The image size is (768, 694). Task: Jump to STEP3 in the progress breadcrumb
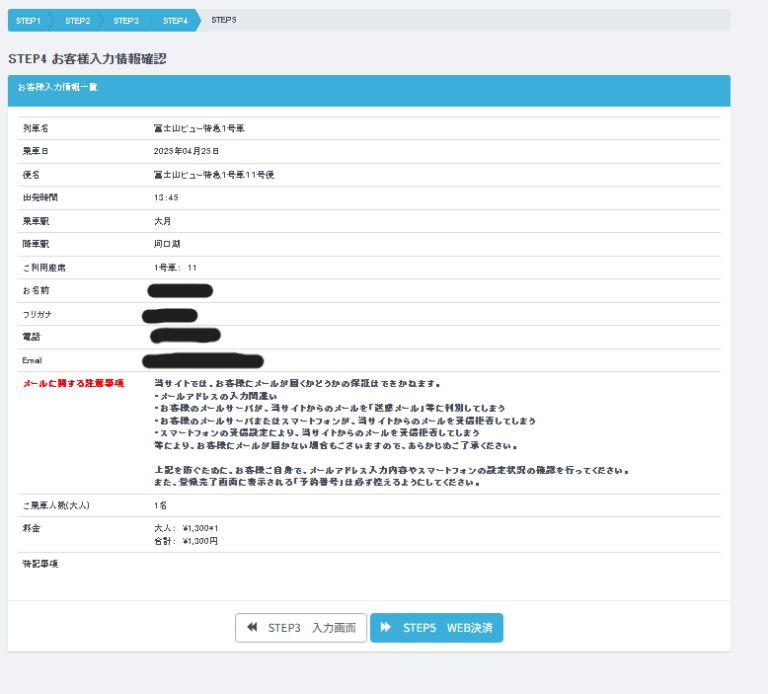click(x=126, y=20)
